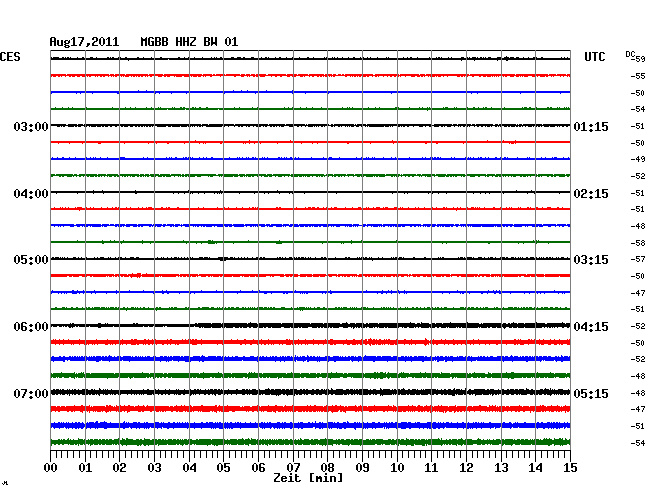Screen dimensions: 650x494
Task: Click the 07 minute axis tick label
Action: pos(293,468)
